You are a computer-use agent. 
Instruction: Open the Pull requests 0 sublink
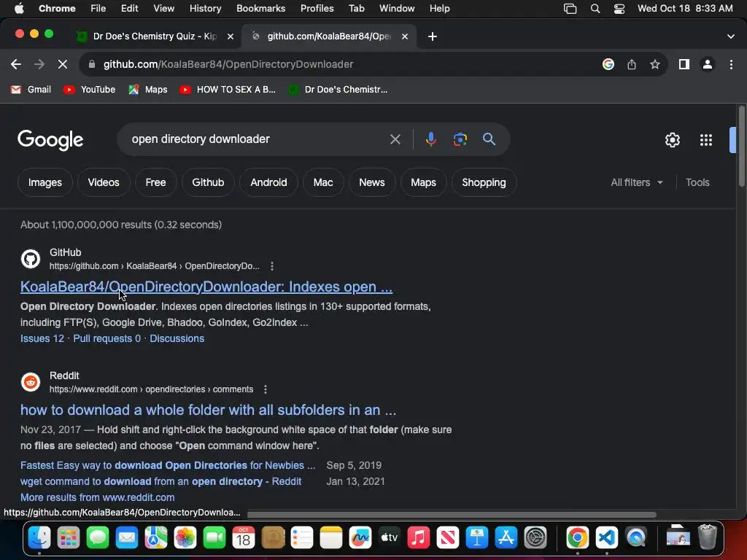click(107, 338)
